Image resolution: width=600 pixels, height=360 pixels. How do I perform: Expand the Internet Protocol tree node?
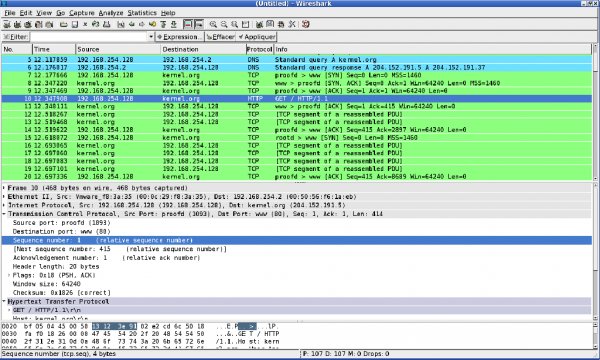(4, 205)
